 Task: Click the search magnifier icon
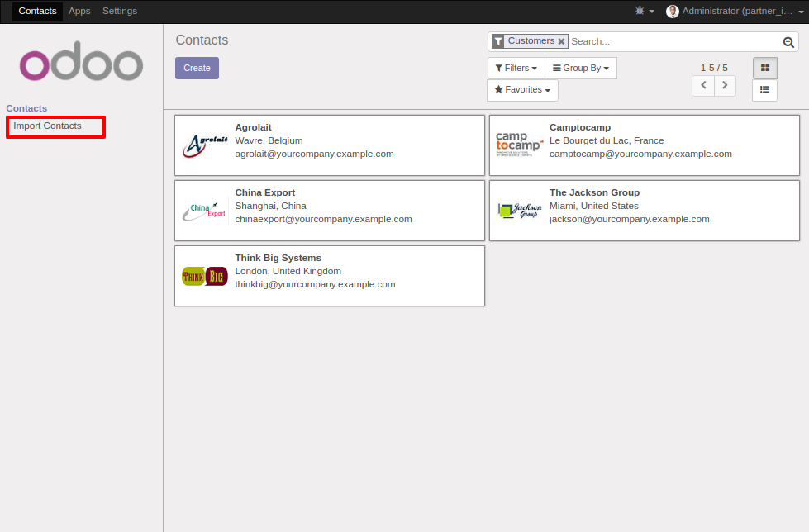pos(788,42)
